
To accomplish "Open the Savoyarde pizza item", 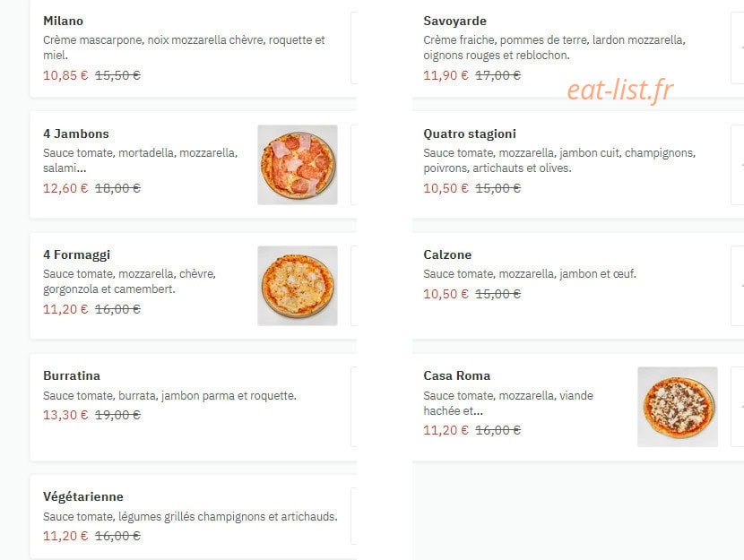I will [454, 21].
